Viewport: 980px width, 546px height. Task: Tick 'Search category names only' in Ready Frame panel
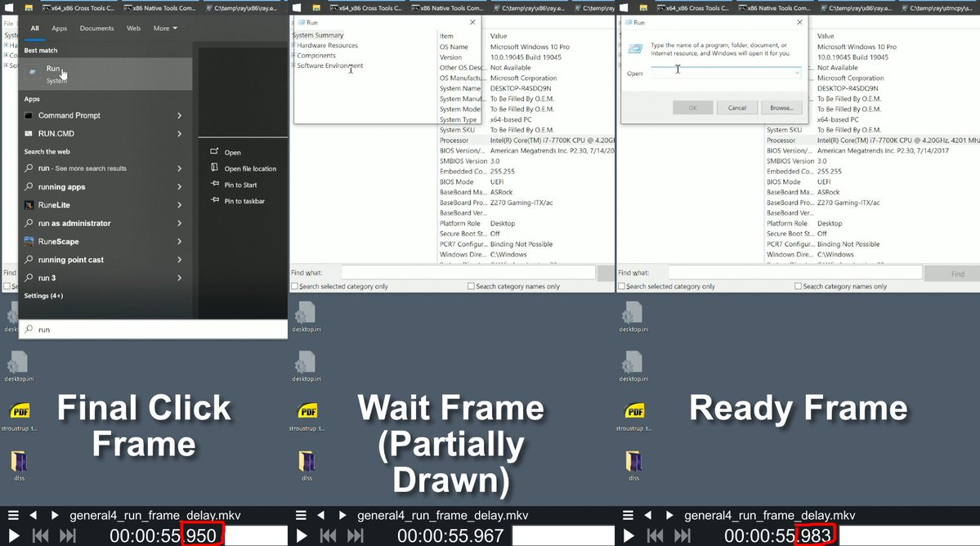tap(798, 286)
